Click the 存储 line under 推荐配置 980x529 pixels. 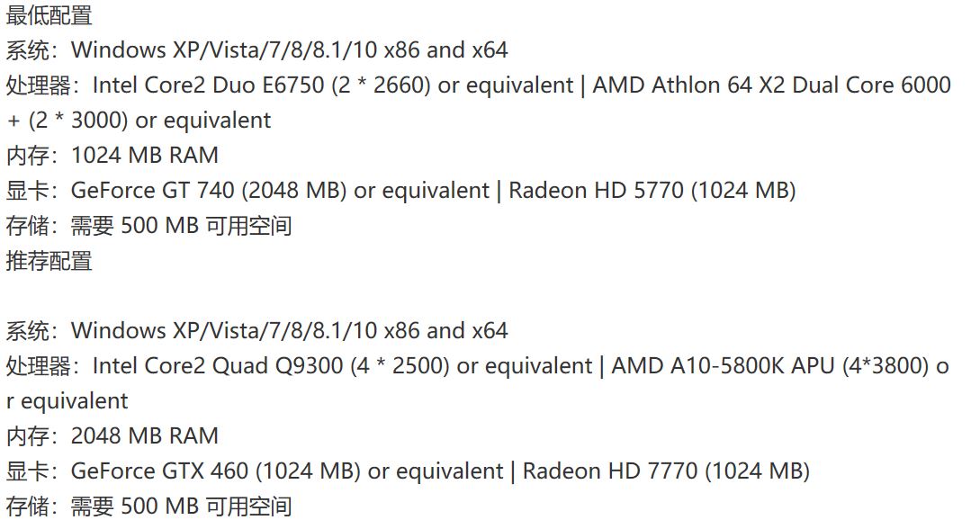(148, 507)
